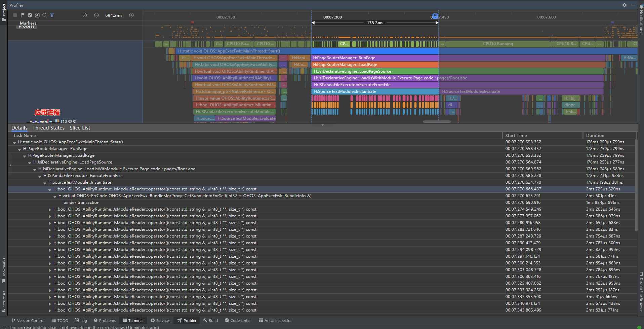Image resolution: width=644 pixels, height=329 pixels.
Task: Collapse the SourceTextModule::Instantiate tree row
Action: coord(45,183)
